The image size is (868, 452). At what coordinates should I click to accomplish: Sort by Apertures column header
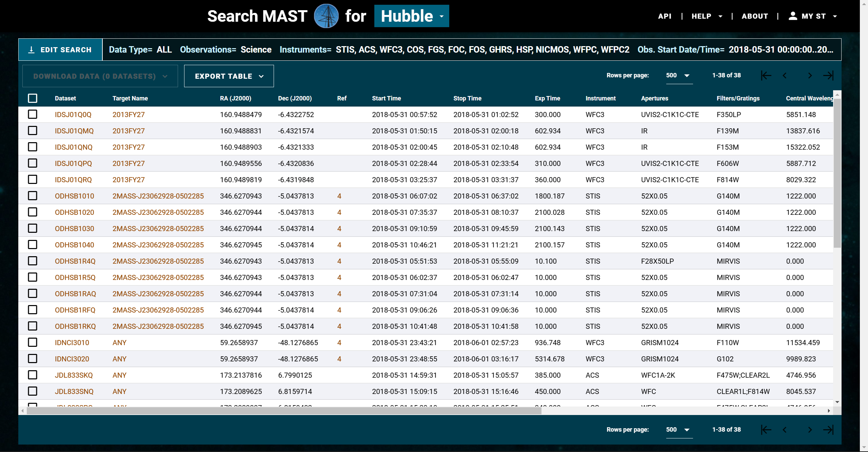click(655, 98)
